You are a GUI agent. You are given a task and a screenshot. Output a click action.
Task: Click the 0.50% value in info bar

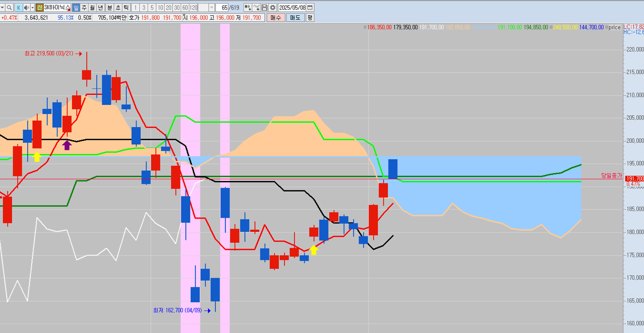(85, 17)
